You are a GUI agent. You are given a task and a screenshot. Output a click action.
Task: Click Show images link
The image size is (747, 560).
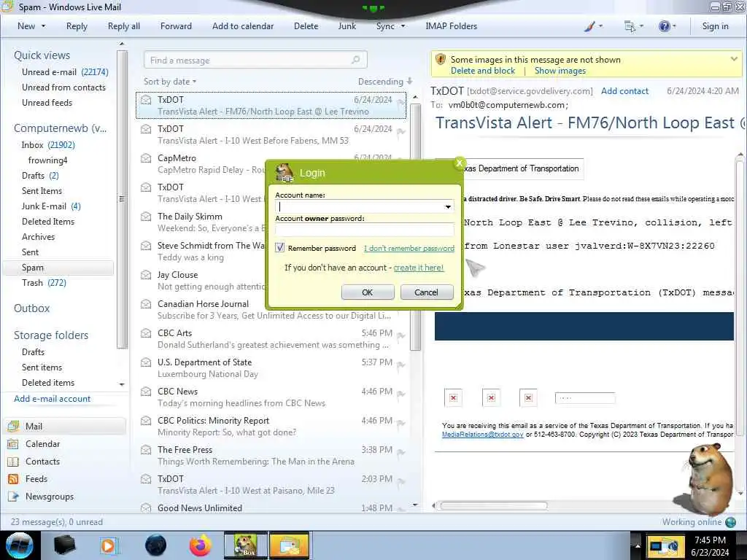coord(560,71)
